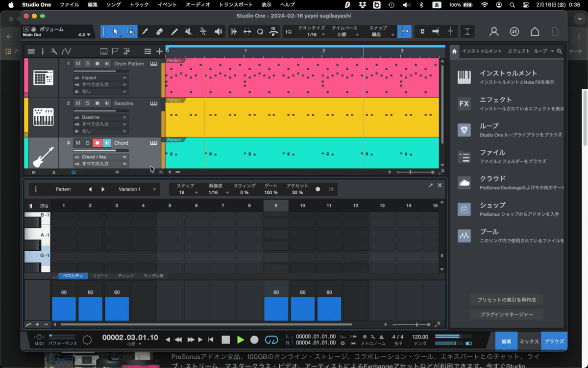Open the Bassline keyboard editor icon
588x368 pixels.
153,104
